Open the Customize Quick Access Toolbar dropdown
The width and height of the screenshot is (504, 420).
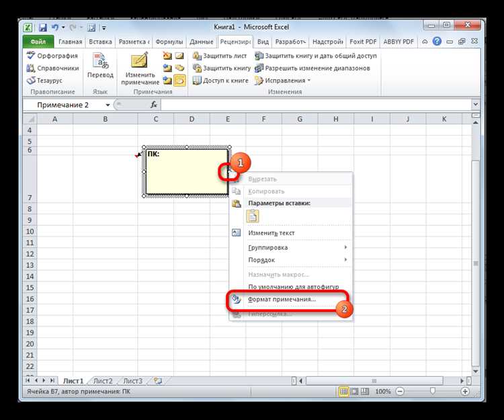(103, 28)
